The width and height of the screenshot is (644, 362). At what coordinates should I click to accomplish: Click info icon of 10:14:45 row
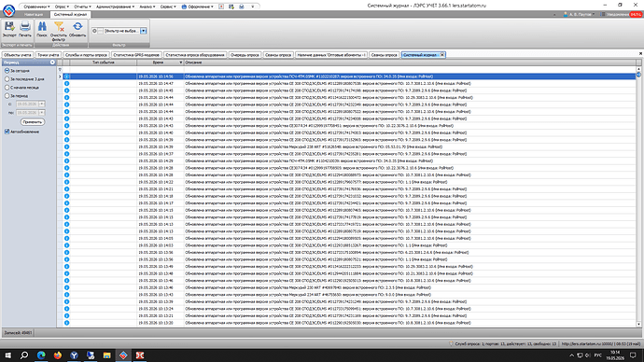(66, 90)
